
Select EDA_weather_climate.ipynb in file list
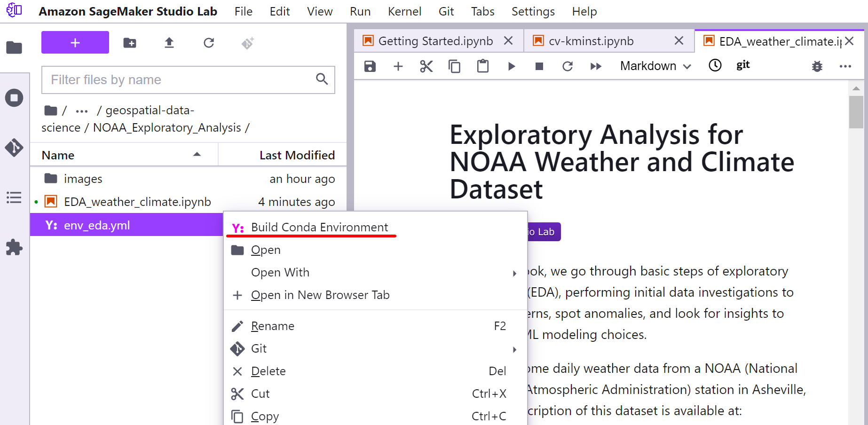(x=188, y=202)
